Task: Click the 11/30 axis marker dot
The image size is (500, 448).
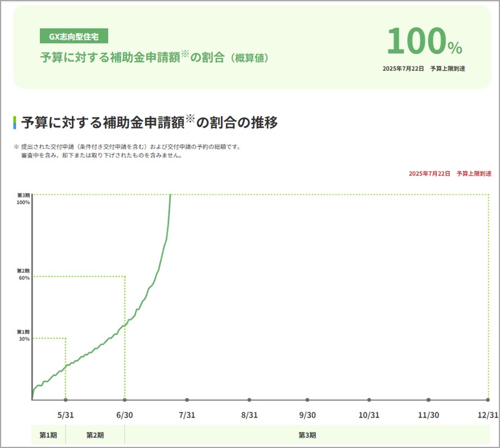Action: tap(429, 400)
